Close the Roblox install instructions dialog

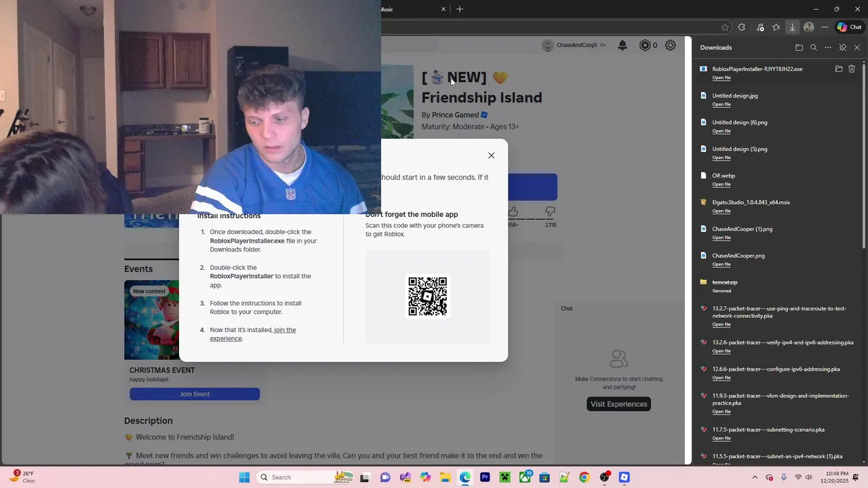click(491, 155)
